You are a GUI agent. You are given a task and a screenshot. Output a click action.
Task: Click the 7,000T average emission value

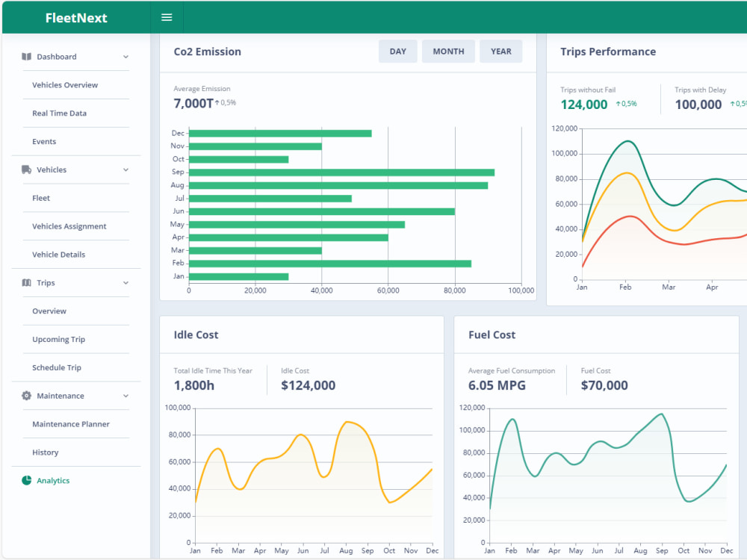(x=193, y=103)
